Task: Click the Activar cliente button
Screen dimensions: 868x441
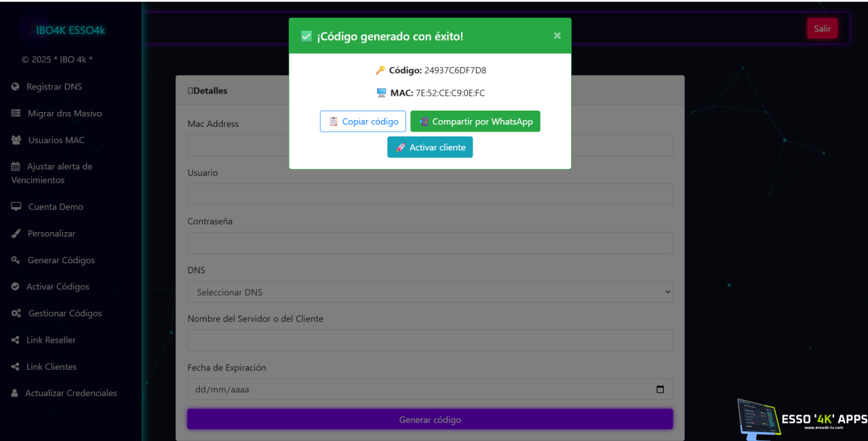Action: click(430, 147)
